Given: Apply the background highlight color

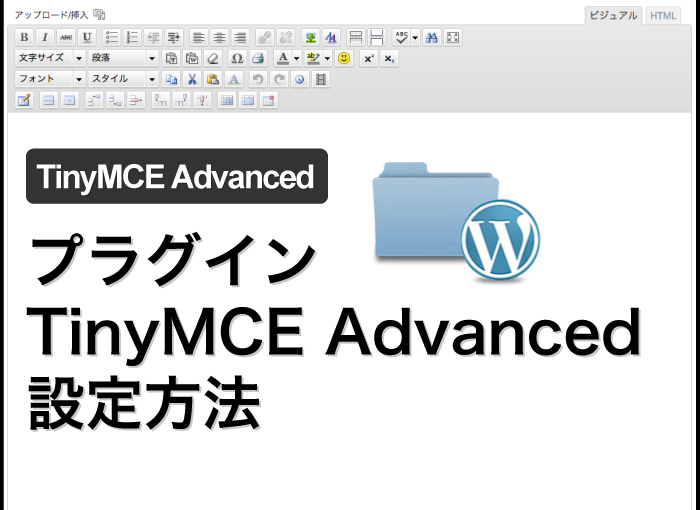Looking at the screenshot, I should tap(313, 58).
